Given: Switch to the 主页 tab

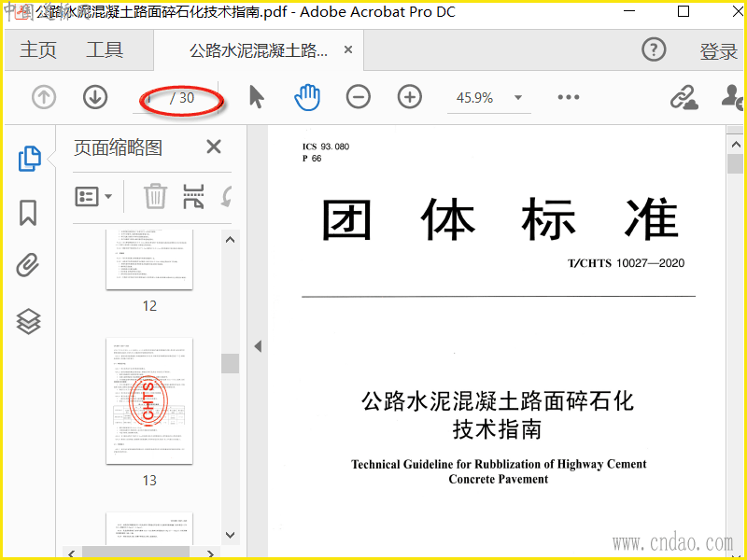Looking at the screenshot, I should coord(38,49).
